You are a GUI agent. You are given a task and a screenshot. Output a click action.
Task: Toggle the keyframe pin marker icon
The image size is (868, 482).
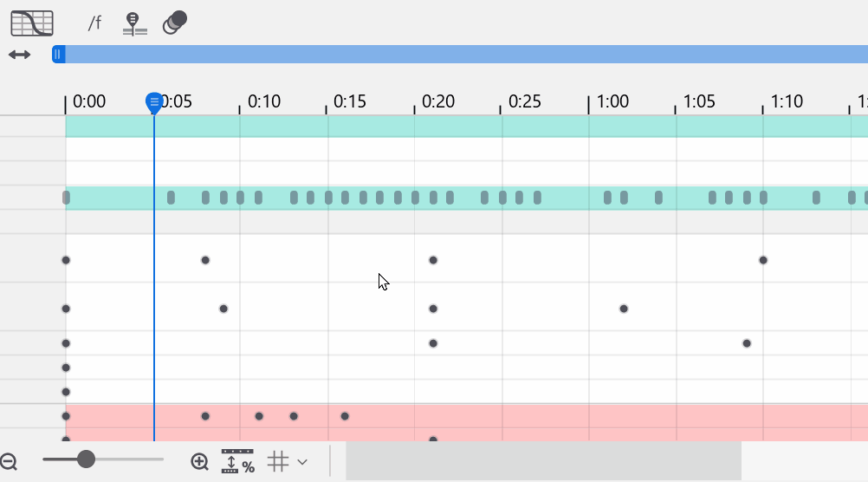tap(134, 23)
